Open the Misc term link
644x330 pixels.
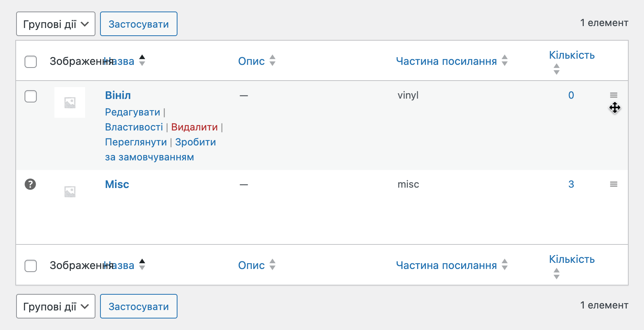point(117,184)
